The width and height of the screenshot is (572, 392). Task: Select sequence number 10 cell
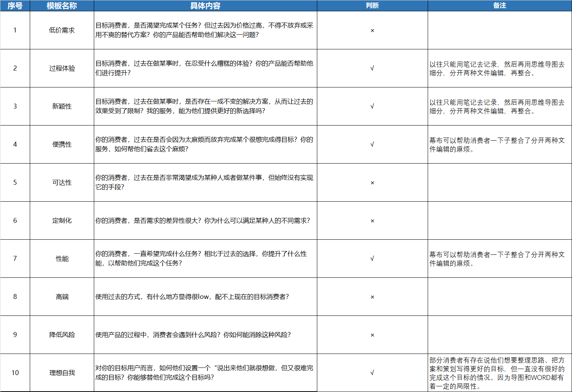point(15,373)
